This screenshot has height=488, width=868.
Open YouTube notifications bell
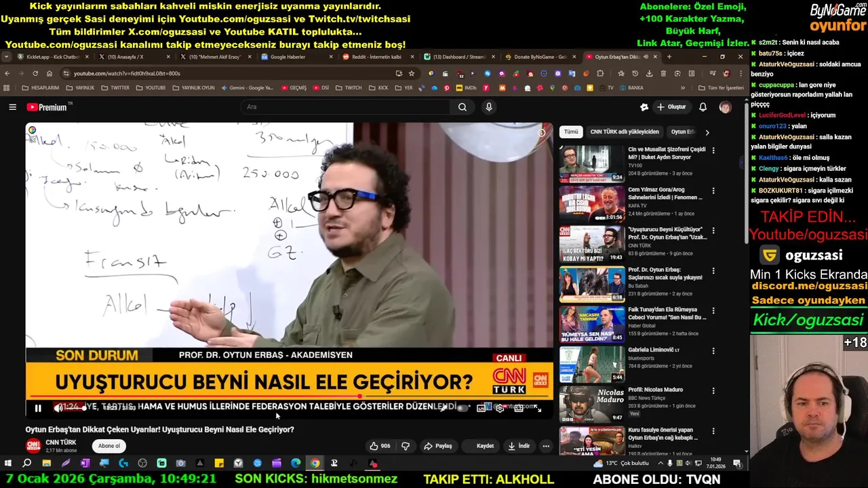pyautogui.click(x=703, y=107)
